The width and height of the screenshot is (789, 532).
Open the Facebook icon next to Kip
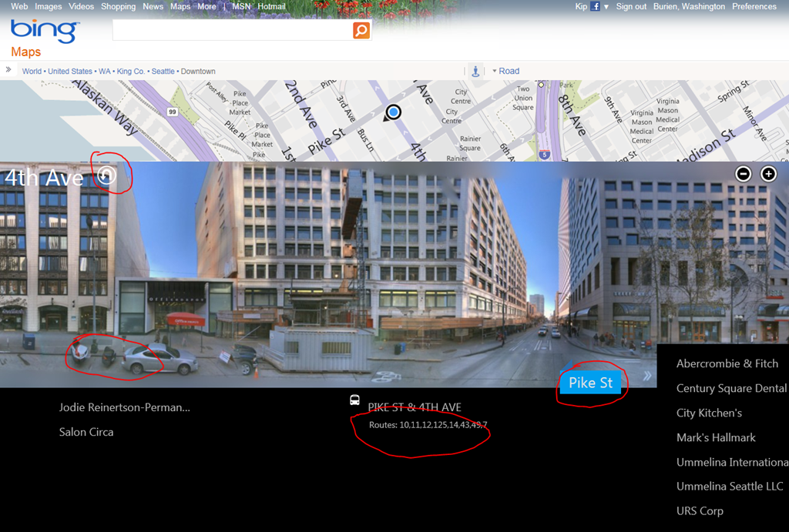coord(596,6)
